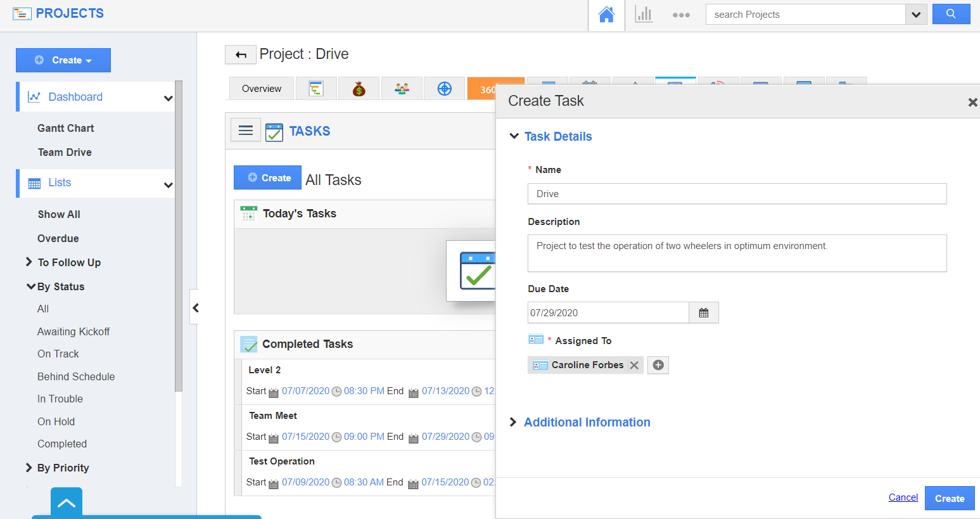Go back using the arrow beside Project title

[241, 54]
